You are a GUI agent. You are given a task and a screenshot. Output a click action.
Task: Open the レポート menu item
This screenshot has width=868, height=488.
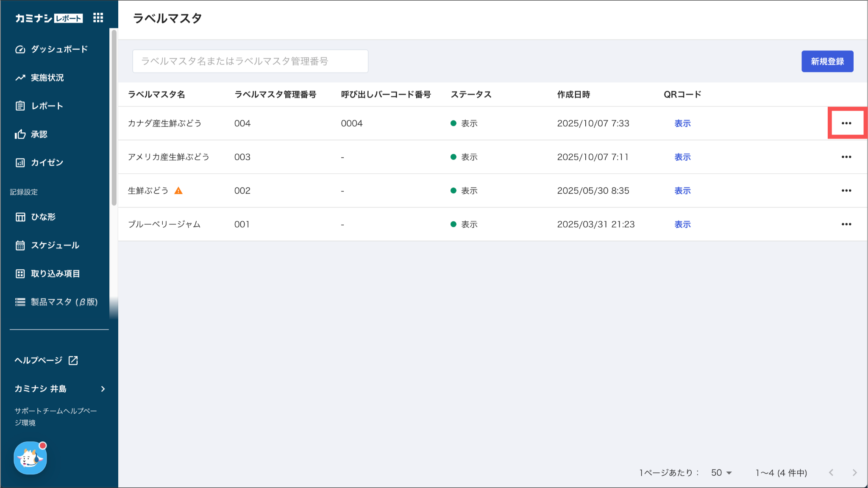click(47, 106)
